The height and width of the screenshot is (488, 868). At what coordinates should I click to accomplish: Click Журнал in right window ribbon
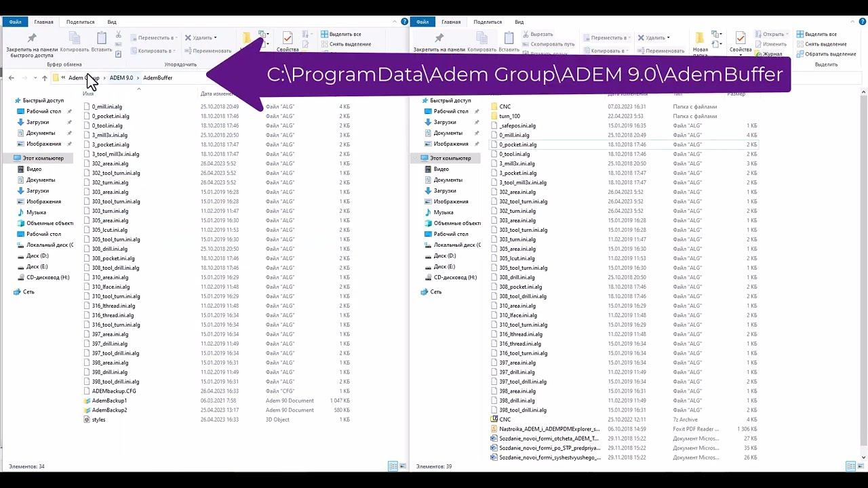tap(768, 54)
